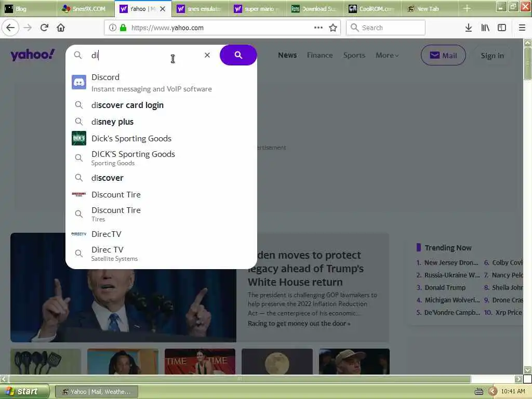Choose the 'Discord' suggestion text
The height and width of the screenshot is (399, 532).
[105, 77]
